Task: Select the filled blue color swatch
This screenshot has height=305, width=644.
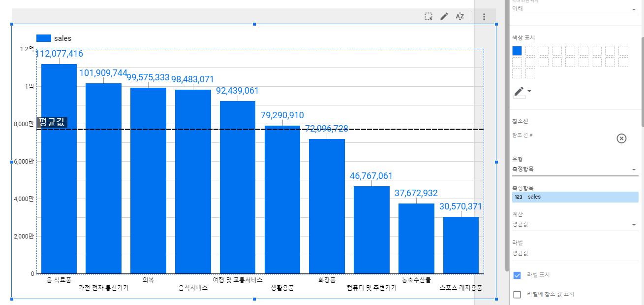Action: (517, 50)
